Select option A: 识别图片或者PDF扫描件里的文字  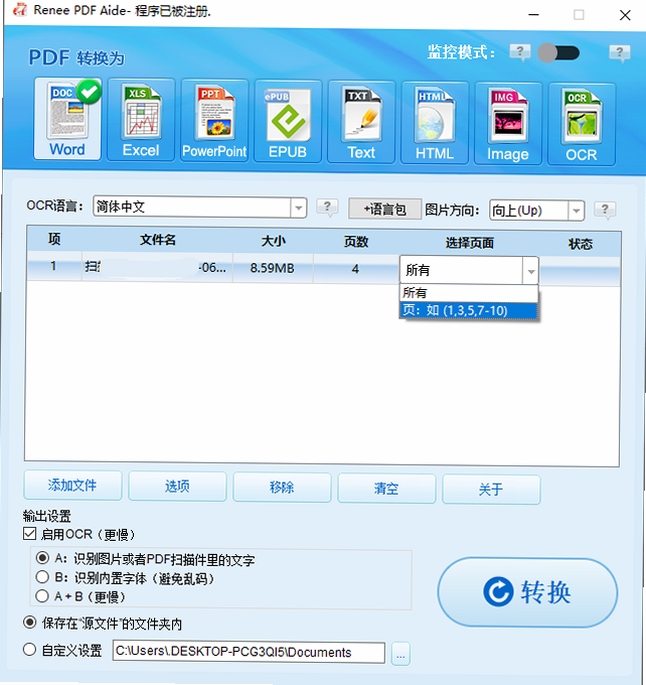[42, 558]
